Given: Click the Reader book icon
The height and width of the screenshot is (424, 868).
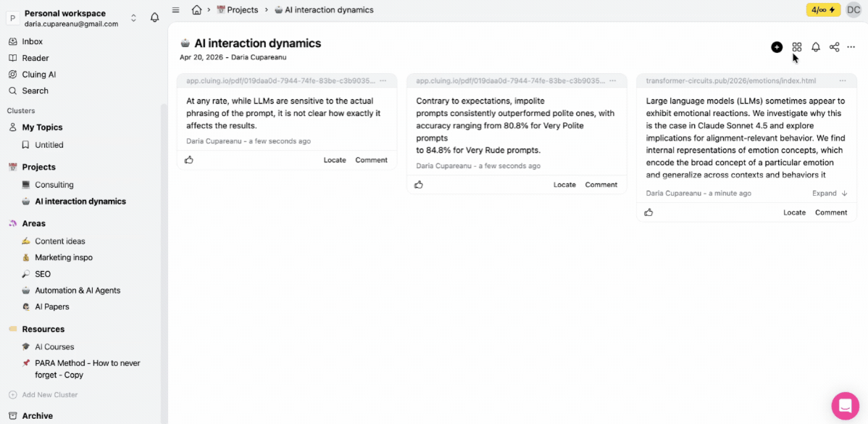Looking at the screenshot, I should pos(12,58).
